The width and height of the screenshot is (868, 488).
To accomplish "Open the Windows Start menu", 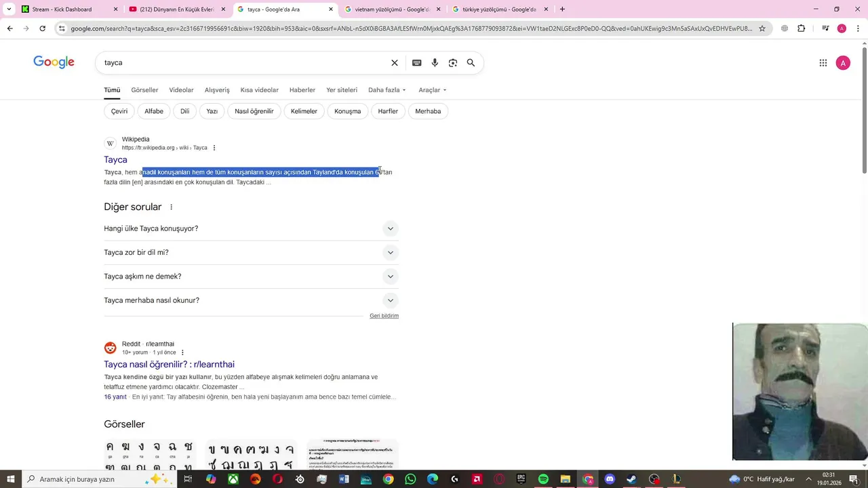I will [10, 479].
